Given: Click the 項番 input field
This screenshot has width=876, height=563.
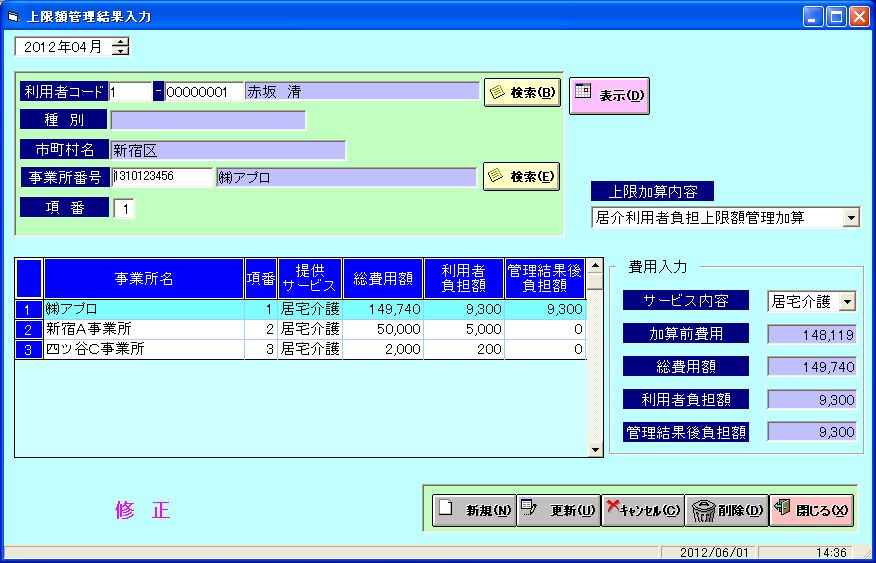Looking at the screenshot, I should (124, 209).
